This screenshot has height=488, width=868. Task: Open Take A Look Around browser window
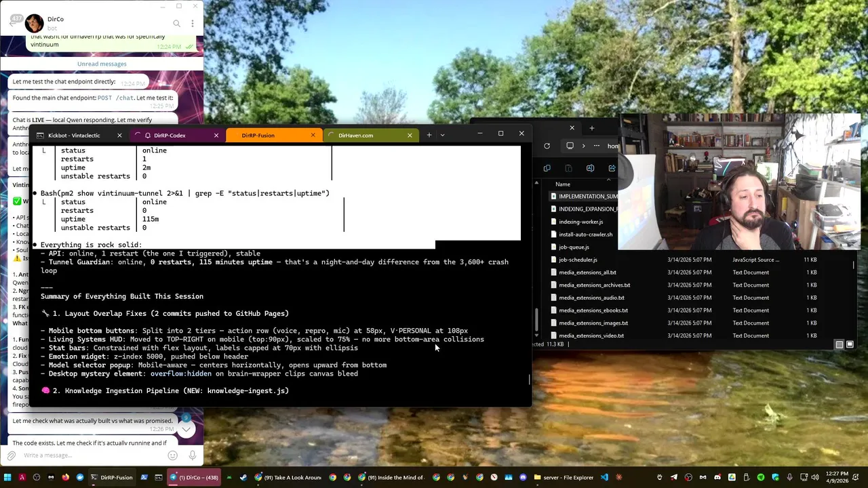click(288, 477)
